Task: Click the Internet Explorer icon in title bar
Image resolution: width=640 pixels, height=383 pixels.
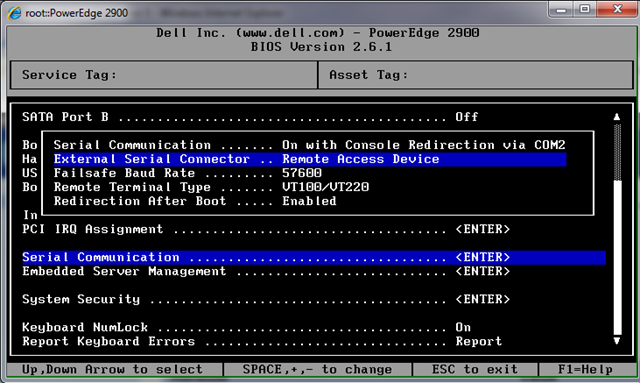Action: [14, 13]
